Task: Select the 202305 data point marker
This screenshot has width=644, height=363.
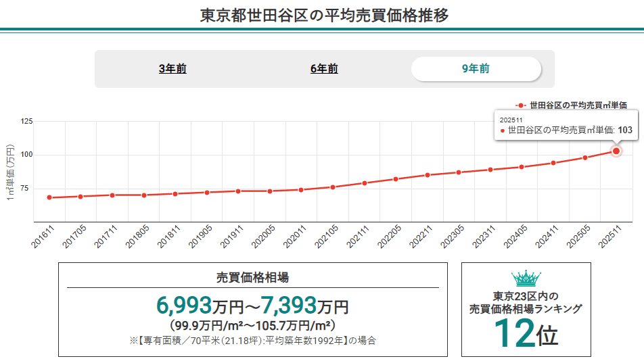Action: tap(459, 172)
